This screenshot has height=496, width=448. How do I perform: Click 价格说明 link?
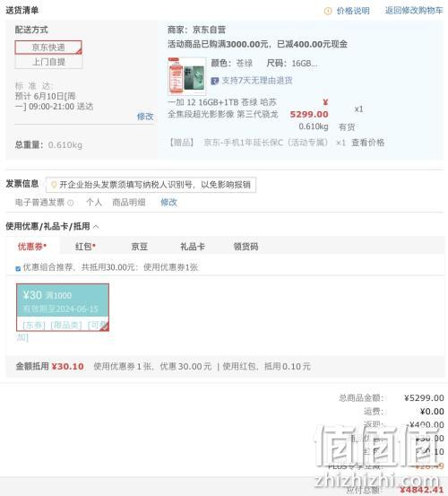(x=353, y=11)
